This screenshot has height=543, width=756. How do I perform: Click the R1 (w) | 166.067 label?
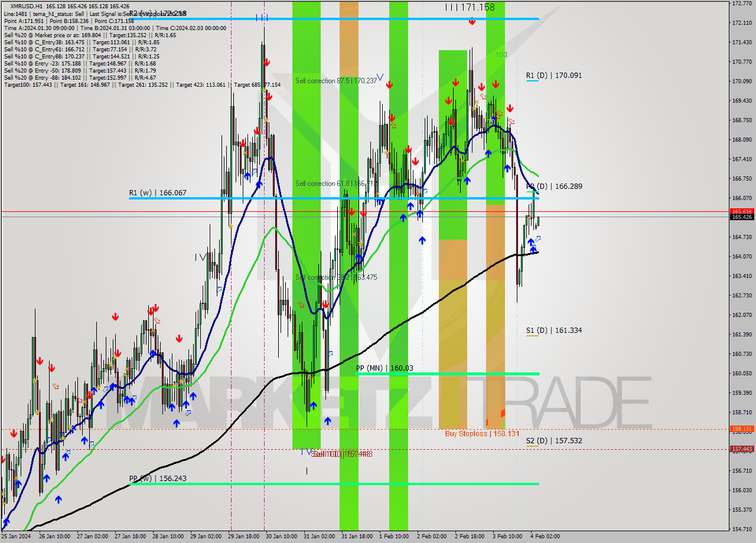pos(158,193)
